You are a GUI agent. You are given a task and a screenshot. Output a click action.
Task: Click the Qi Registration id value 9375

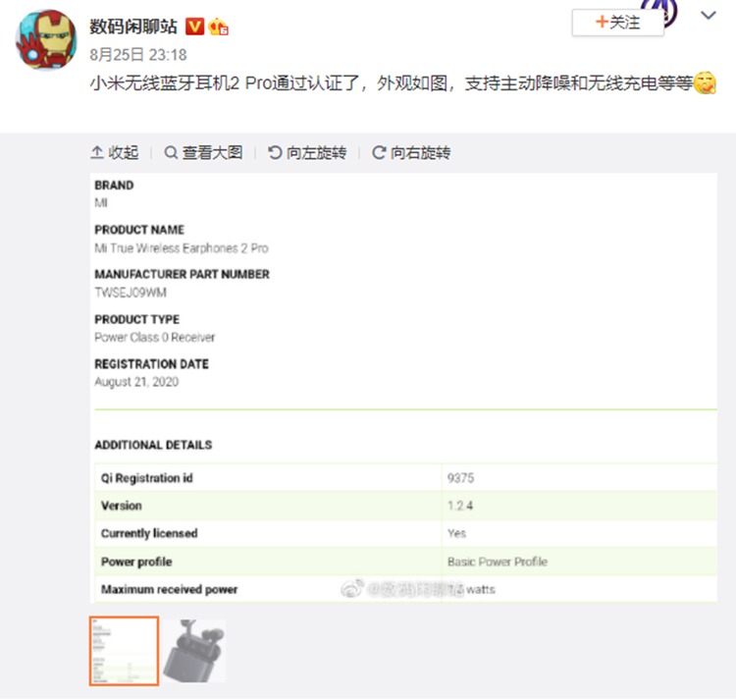click(x=460, y=478)
